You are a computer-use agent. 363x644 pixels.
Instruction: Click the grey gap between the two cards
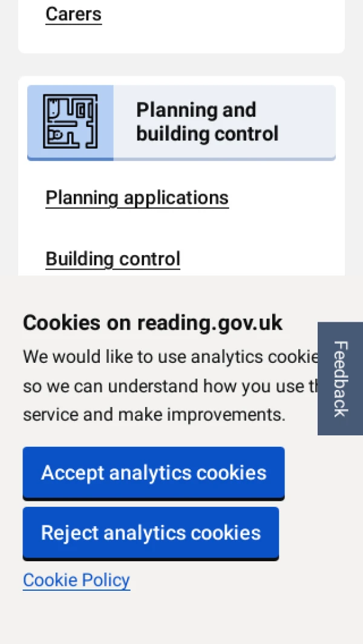(x=181, y=65)
